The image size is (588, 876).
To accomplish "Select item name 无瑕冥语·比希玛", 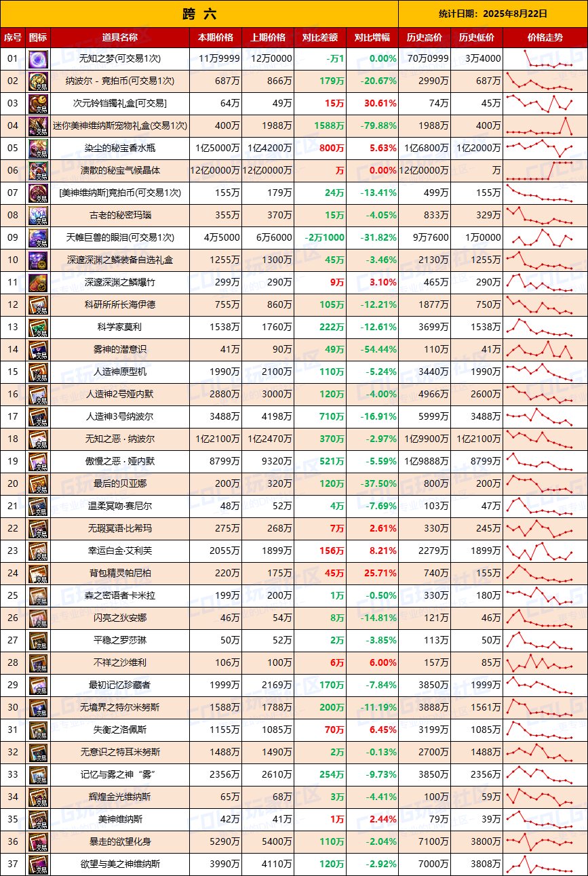I will point(121,529).
